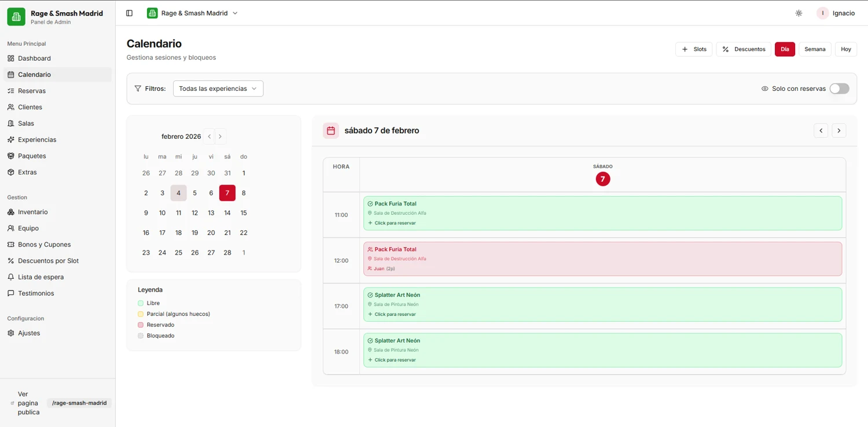Click the red calendar icon beside sábado 7 de febrero

click(x=331, y=131)
